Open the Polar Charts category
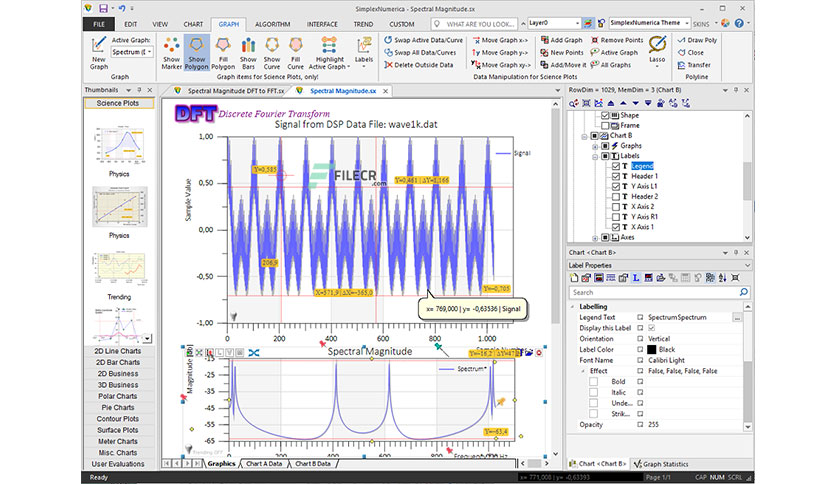The image size is (836, 484). [x=118, y=396]
